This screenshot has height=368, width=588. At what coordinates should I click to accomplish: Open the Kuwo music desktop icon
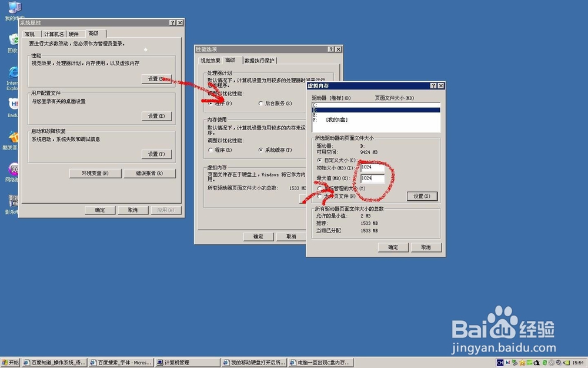click(11, 141)
